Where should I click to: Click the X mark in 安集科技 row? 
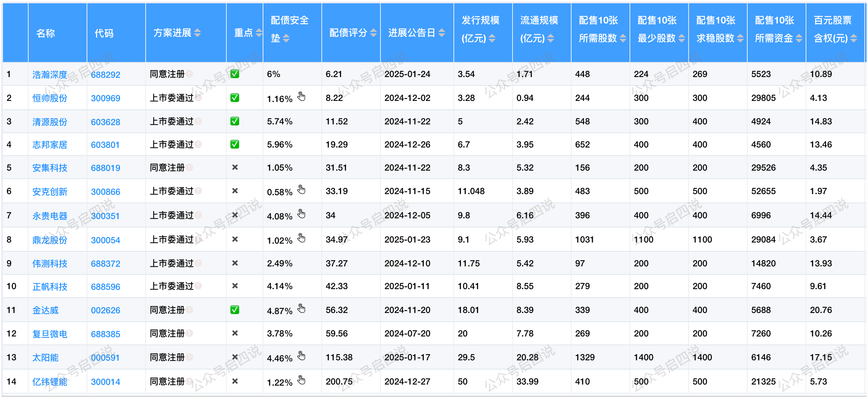point(235,167)
